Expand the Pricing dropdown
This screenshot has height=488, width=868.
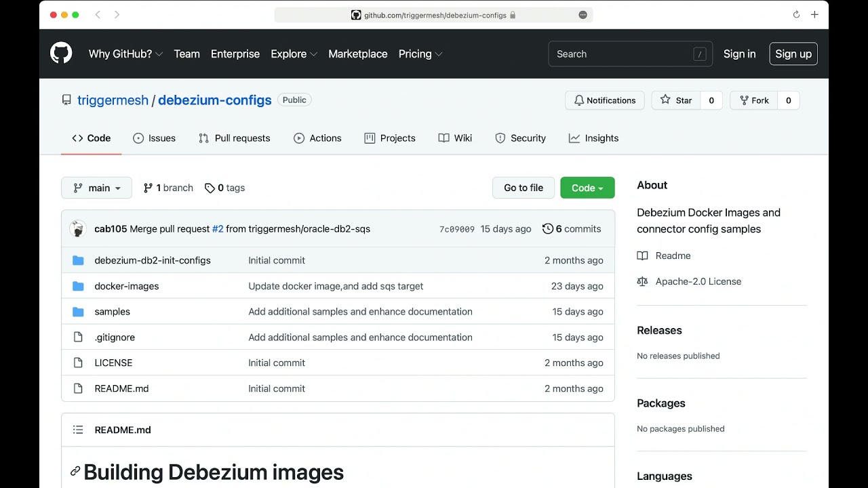coord(420,54)
